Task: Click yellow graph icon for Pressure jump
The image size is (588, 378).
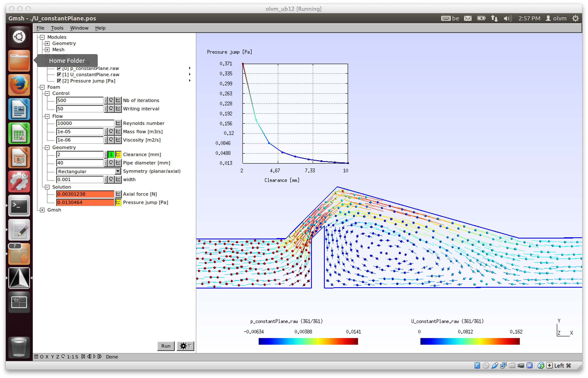Action: 118,202
